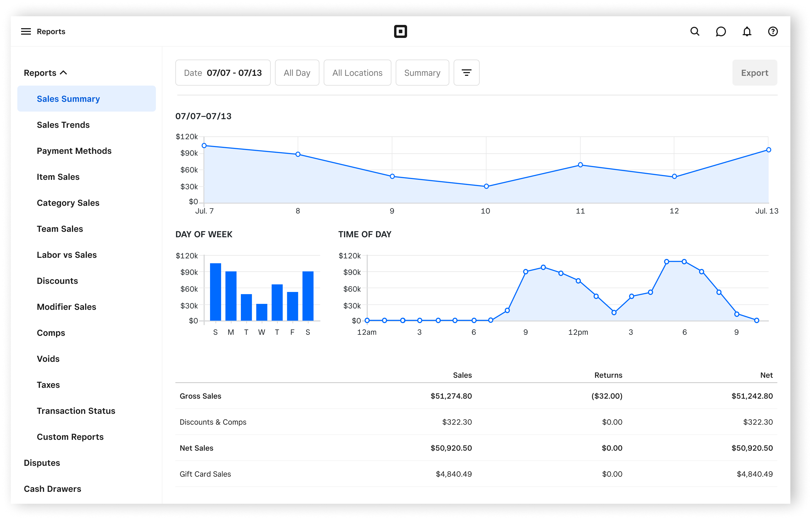Viewport: 812px width, 520px height.
Task: Select Labor vs Sales in sidebar
Action: (x=67, y=255)
